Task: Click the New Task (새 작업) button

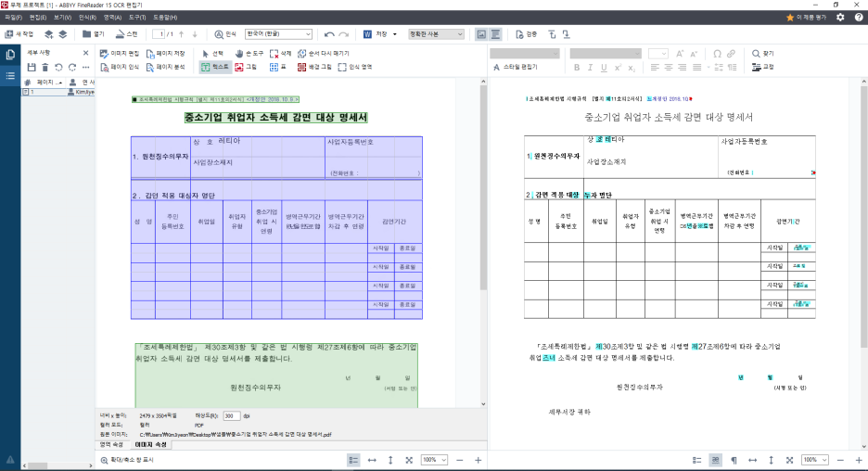Action: tap(19, 34)
